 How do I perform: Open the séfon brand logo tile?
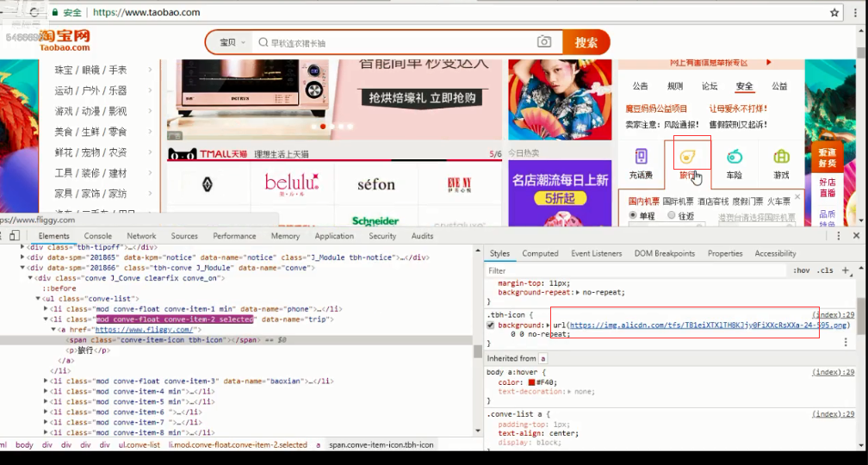[x=375, y=184]
